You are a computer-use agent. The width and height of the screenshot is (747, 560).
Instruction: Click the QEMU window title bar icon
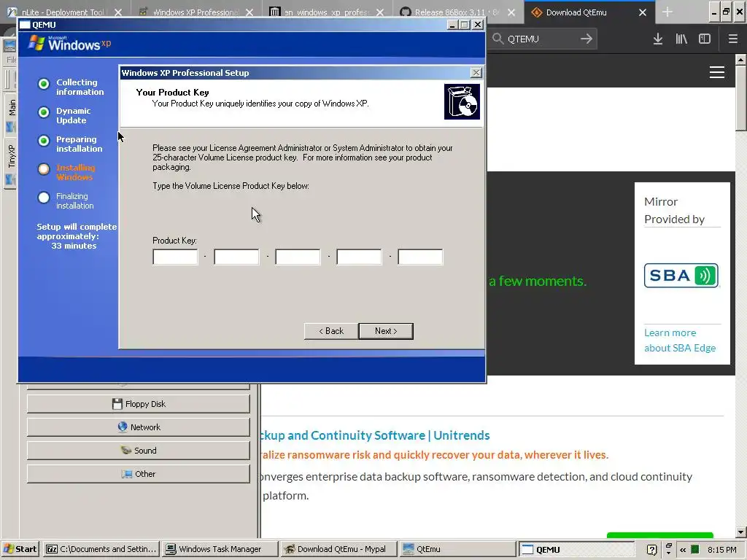[x=25, y=25]
